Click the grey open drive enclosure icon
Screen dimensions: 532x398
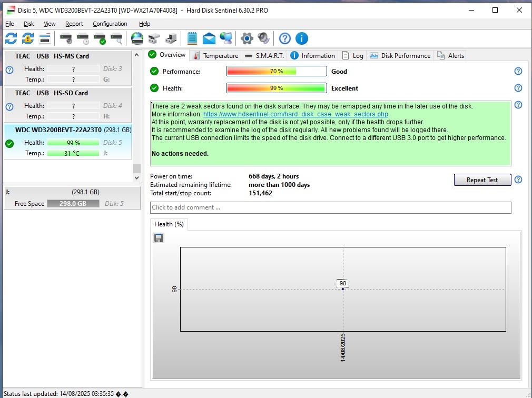154,38
